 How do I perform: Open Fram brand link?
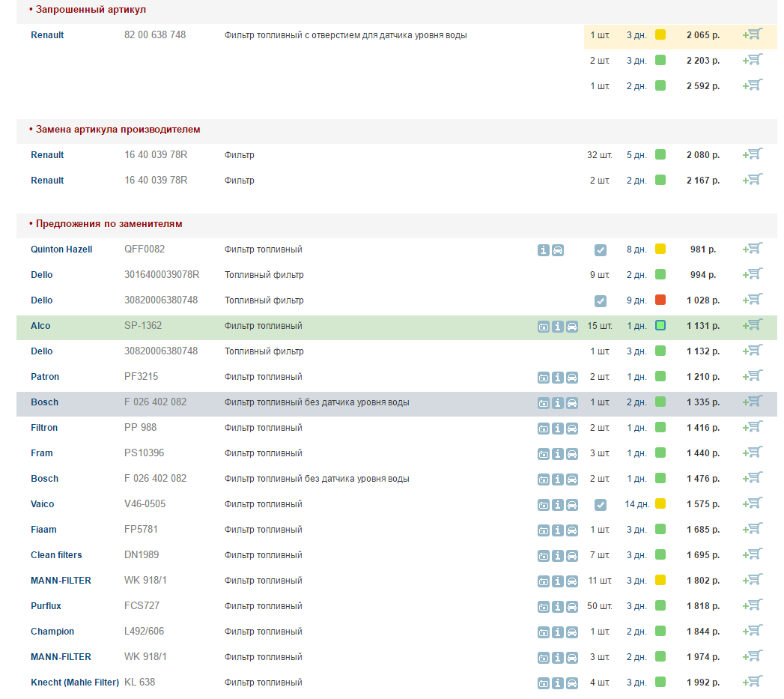click(41, 453)
